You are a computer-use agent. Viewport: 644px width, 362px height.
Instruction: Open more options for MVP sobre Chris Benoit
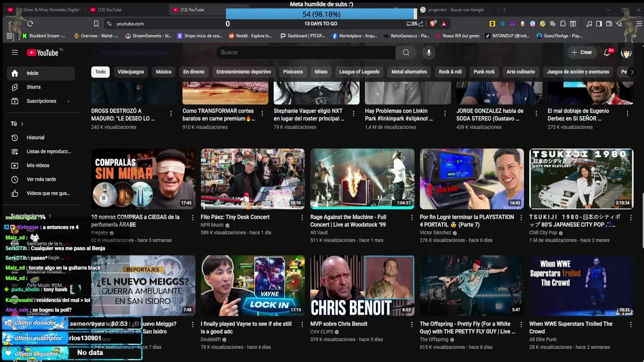(412, 325)
